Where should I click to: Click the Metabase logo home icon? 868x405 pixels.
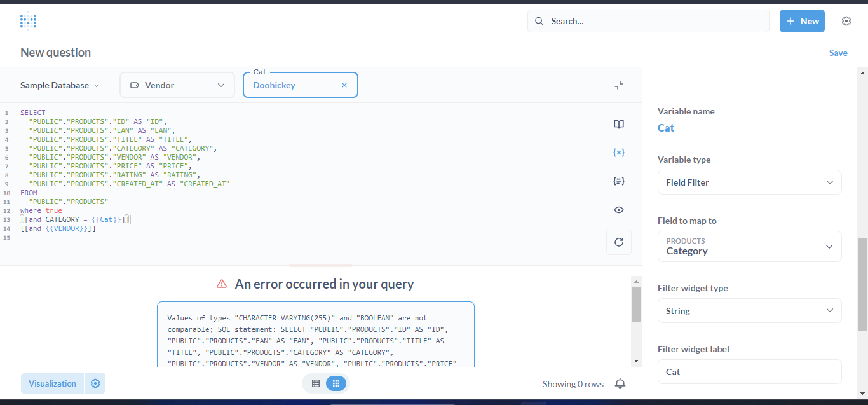click(x=28, y=21)
